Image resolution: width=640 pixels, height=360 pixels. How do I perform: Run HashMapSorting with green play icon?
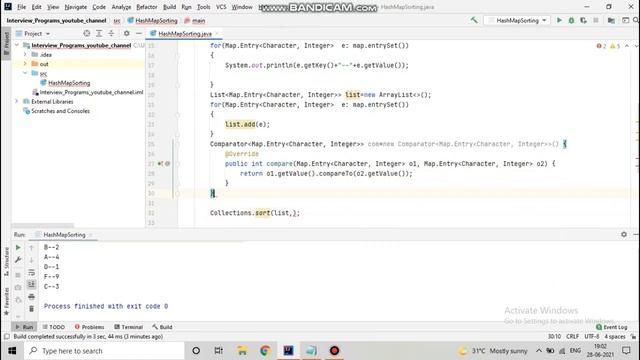559,20
